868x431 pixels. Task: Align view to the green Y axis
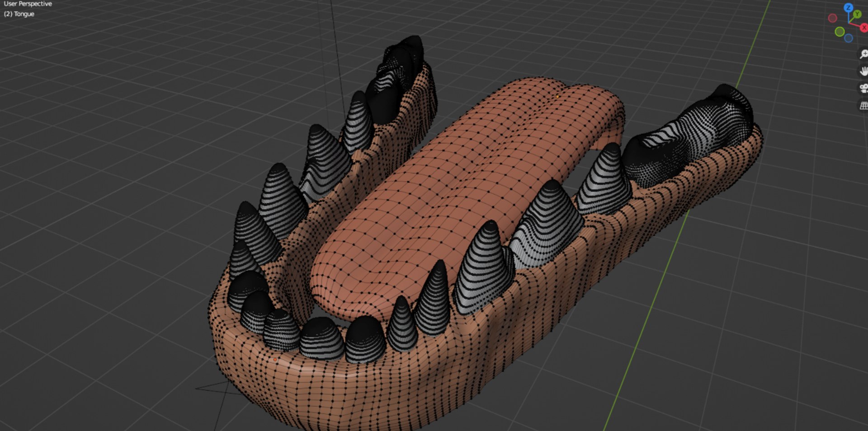click(857, 14)
